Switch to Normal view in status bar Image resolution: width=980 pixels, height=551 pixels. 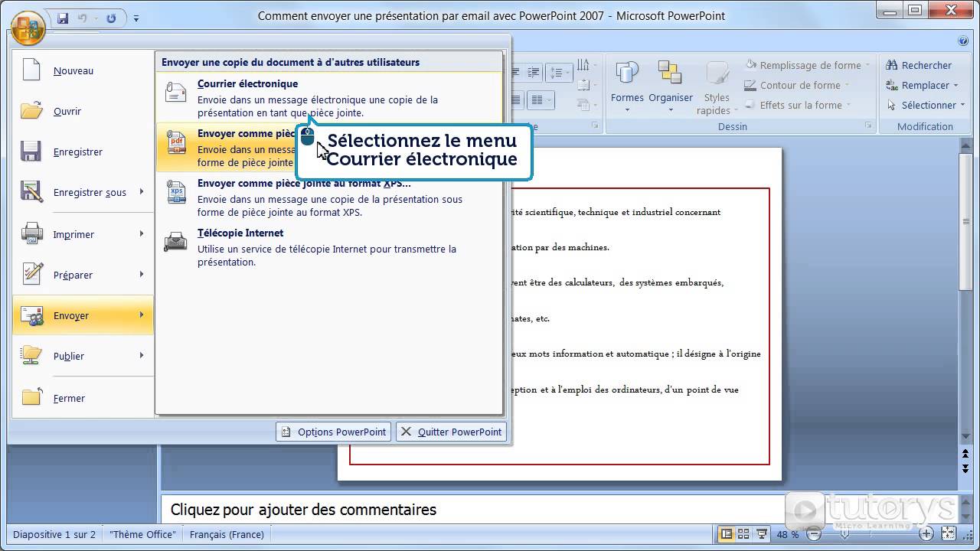coord(727,534)
